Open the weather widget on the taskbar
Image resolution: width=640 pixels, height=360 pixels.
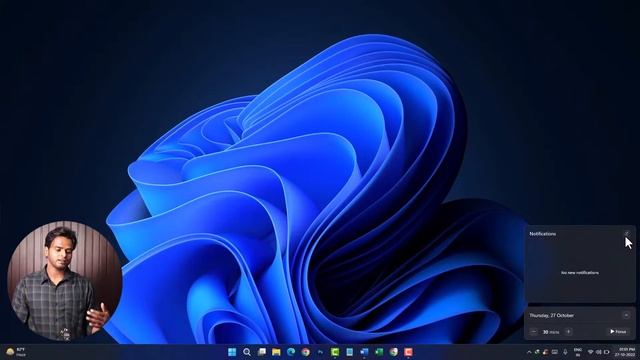(16, 352)
